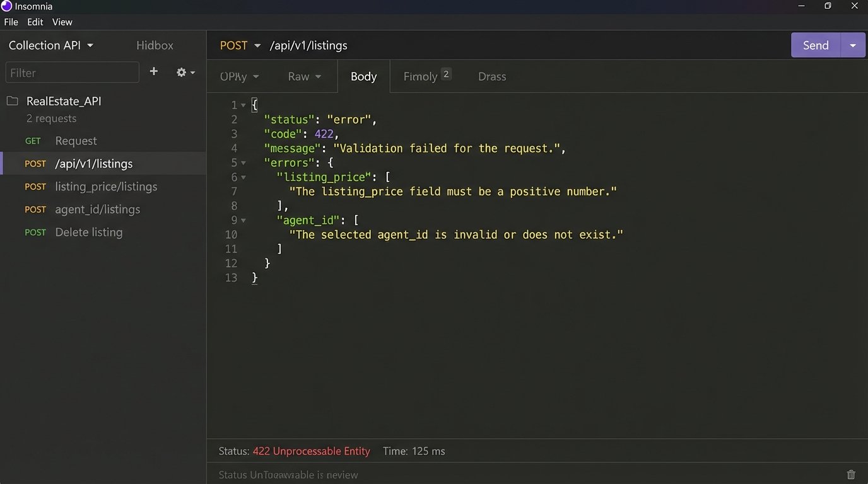The height and width of the screenshot is (484, 868).
Task: Click the Filter input field in the sidebar
Action: [72, 72]
